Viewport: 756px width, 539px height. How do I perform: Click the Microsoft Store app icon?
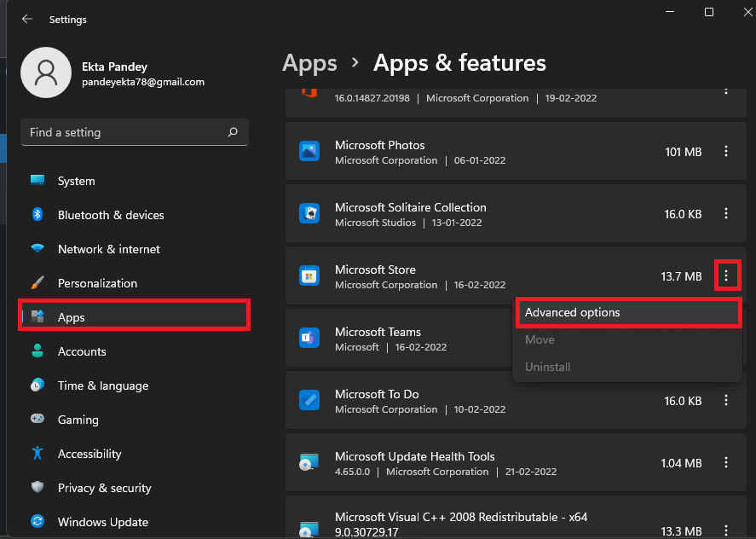tap(309, 276)
